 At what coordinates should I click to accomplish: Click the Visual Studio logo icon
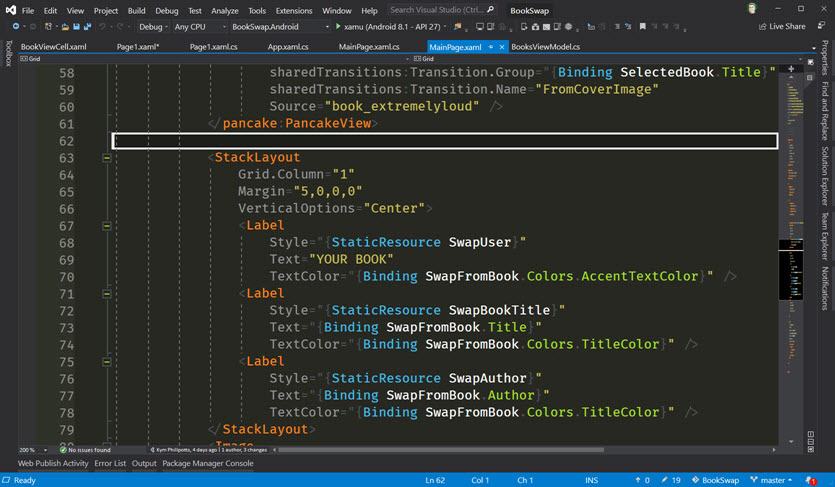coord(10,10)
